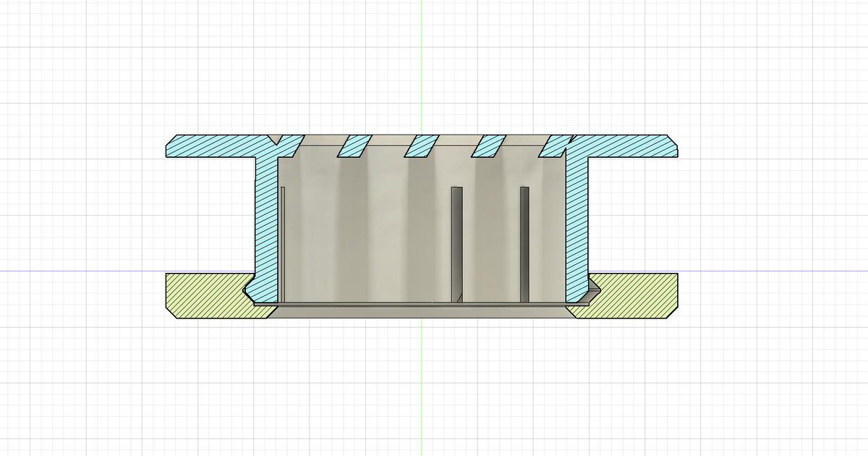Select the right blue hatched top flange
This screenshot has width=868, height=456.
pos(629,146)
